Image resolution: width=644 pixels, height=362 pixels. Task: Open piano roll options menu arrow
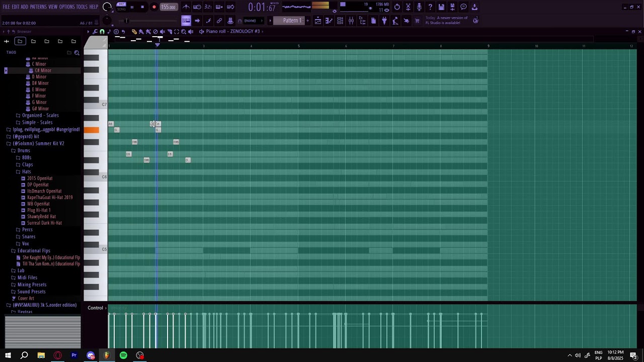pos(89,32)
